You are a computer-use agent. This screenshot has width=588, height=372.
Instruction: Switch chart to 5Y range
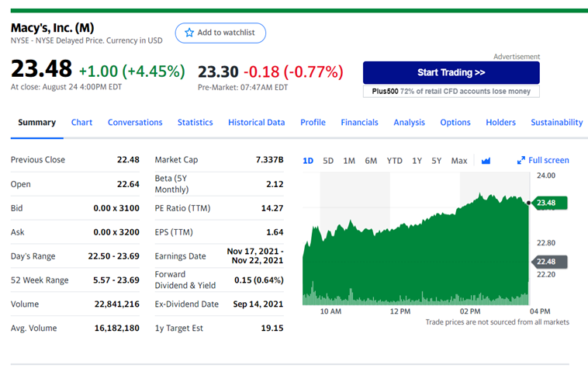click(x=436, y=161)
